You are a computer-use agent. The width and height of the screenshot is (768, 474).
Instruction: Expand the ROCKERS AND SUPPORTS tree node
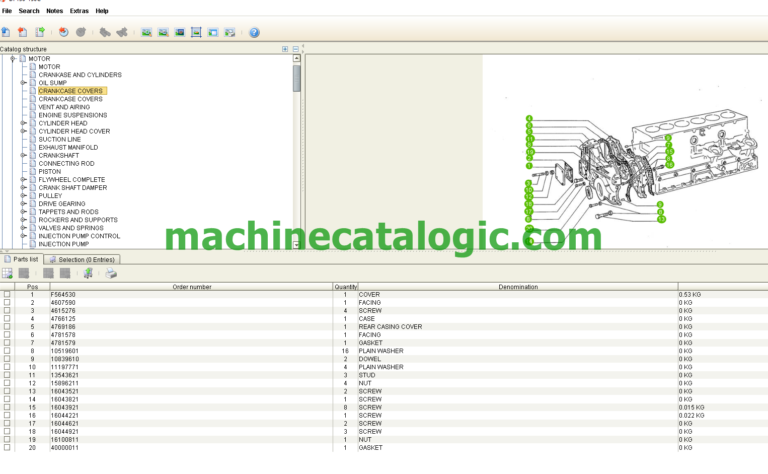23,220
